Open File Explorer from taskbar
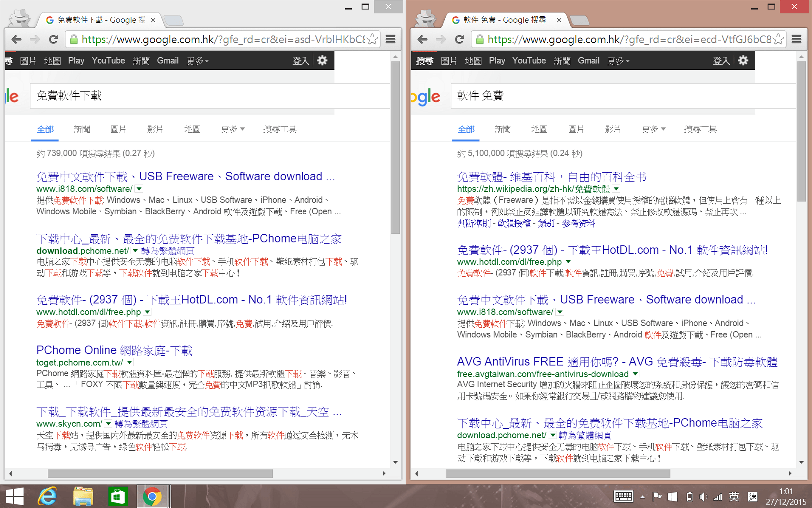Viewport: 812px width, 508px height. (83, 496)
